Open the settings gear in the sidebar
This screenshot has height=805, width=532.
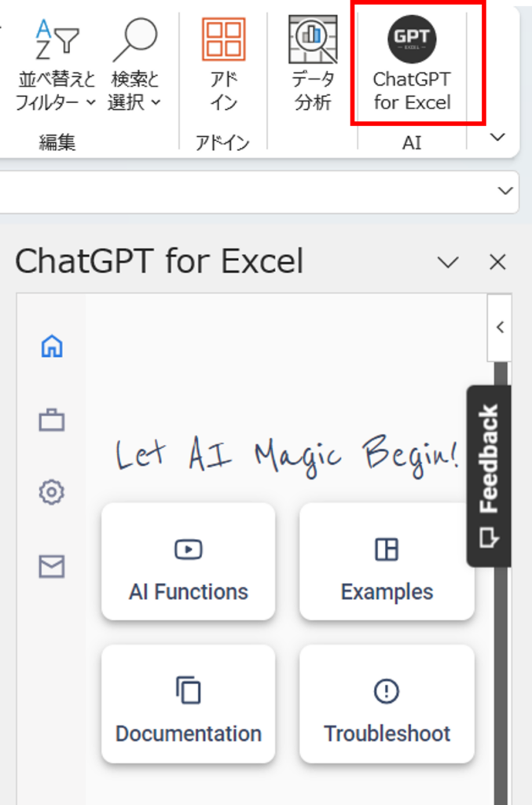[x=52, y=492]
